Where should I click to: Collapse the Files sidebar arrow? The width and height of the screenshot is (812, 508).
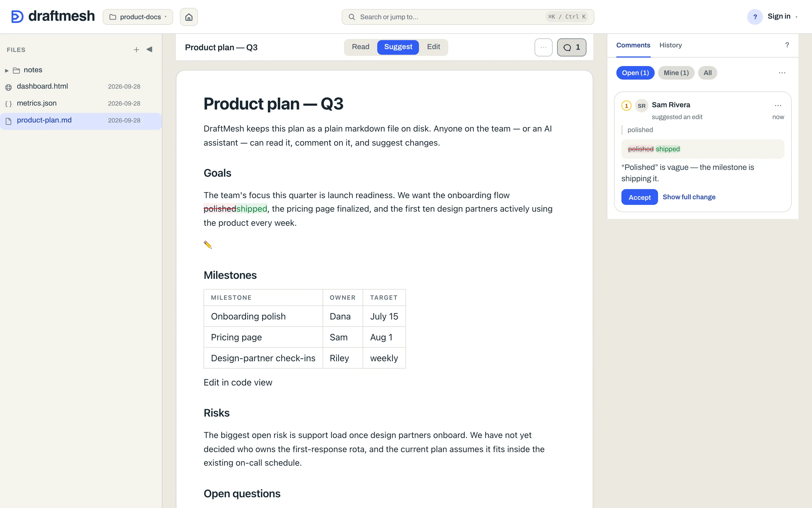pos(149,49)
